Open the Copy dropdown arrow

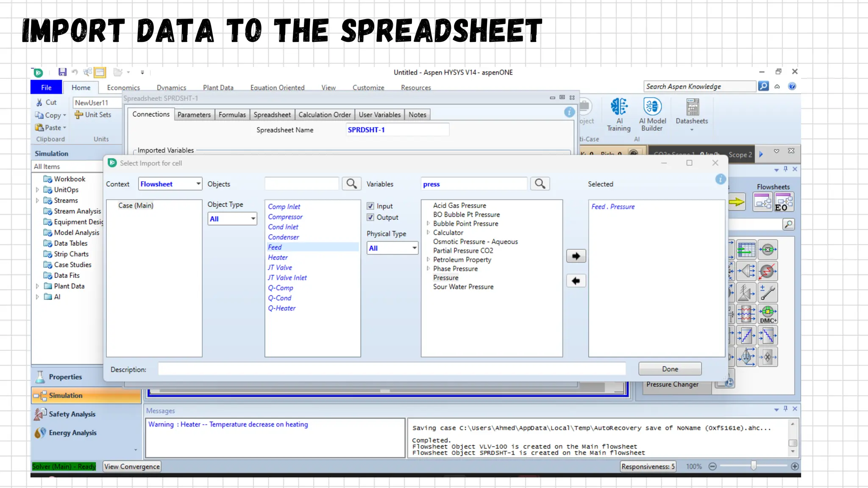[64, 115]
